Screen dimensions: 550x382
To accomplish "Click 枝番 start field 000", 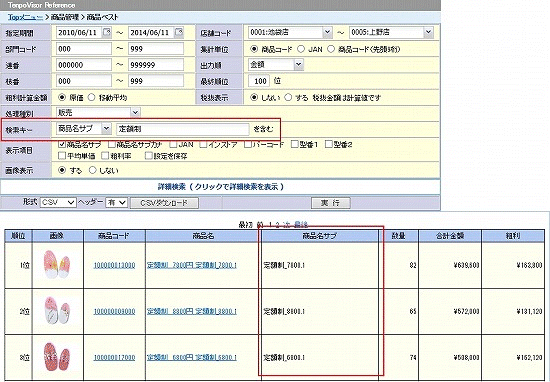I will pos(84,81).
